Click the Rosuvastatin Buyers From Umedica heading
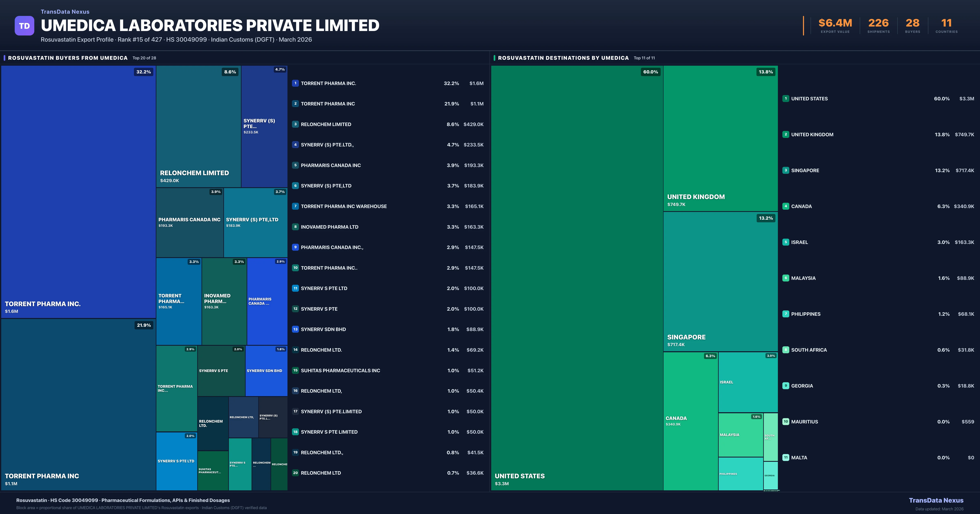 (68, 58)
